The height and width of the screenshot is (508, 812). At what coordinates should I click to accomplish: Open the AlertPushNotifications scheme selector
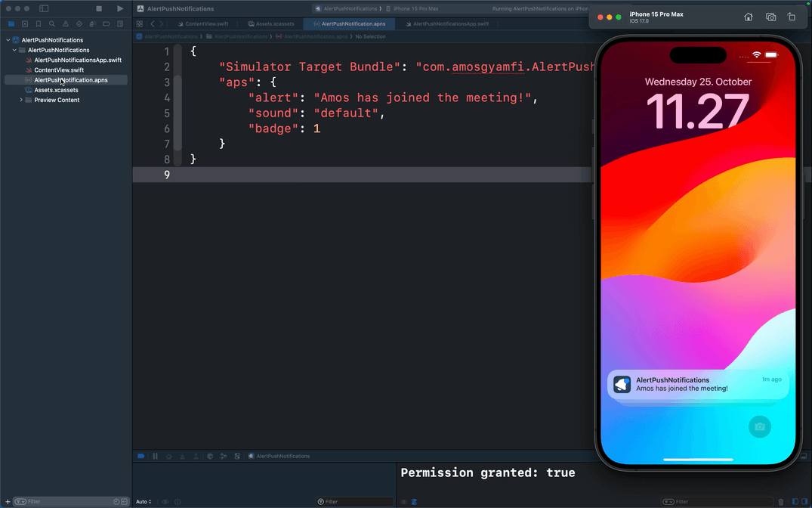pos(346,9)
